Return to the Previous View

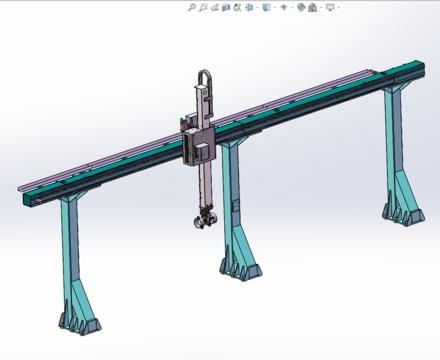tap(215, 7)
